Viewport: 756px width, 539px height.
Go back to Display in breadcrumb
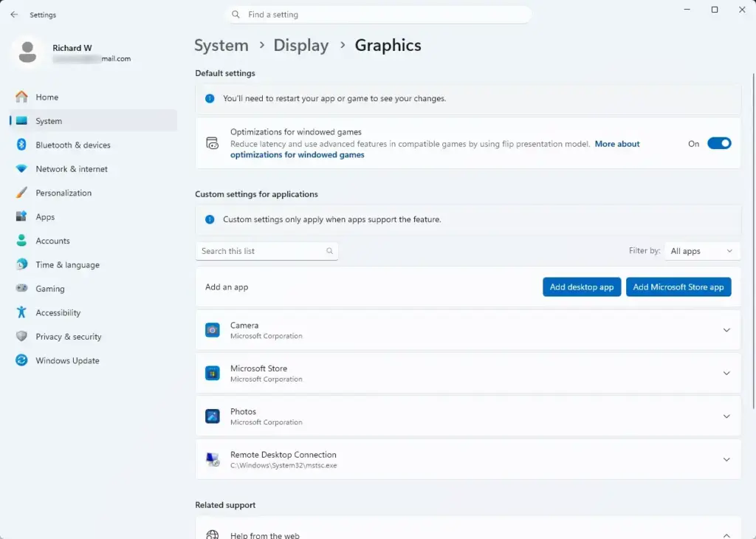tap(301, 45)
